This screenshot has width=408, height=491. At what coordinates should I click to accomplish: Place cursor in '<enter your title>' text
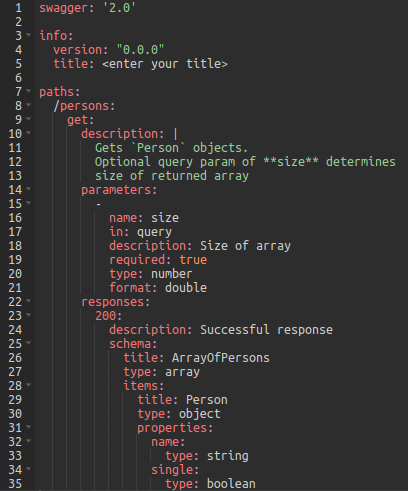click(165, 64)
